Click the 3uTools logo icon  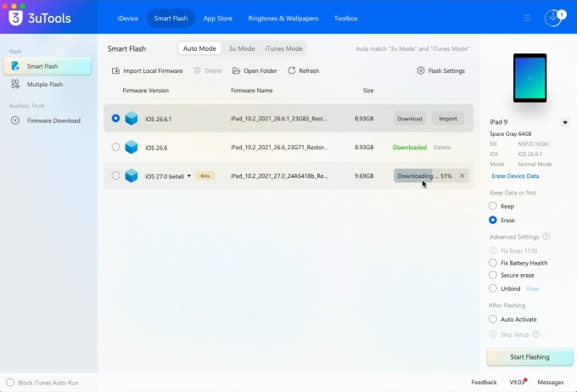(x=15, y=18)
